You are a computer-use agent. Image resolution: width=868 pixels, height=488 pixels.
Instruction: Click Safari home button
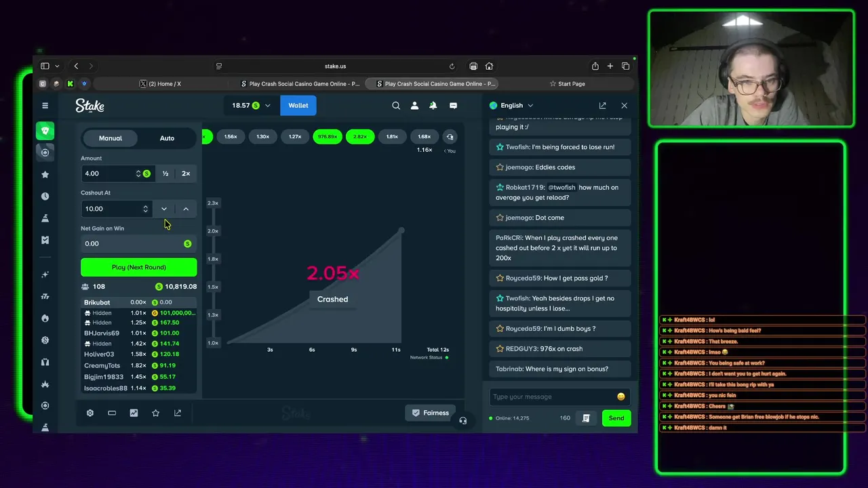click(489, 66)
